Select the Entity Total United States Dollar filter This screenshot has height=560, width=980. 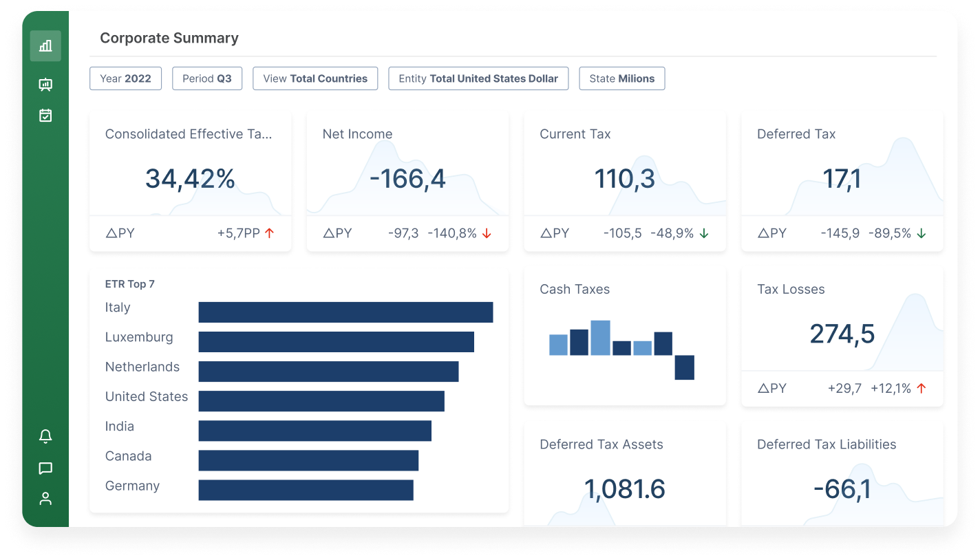[x=478, y=78]
